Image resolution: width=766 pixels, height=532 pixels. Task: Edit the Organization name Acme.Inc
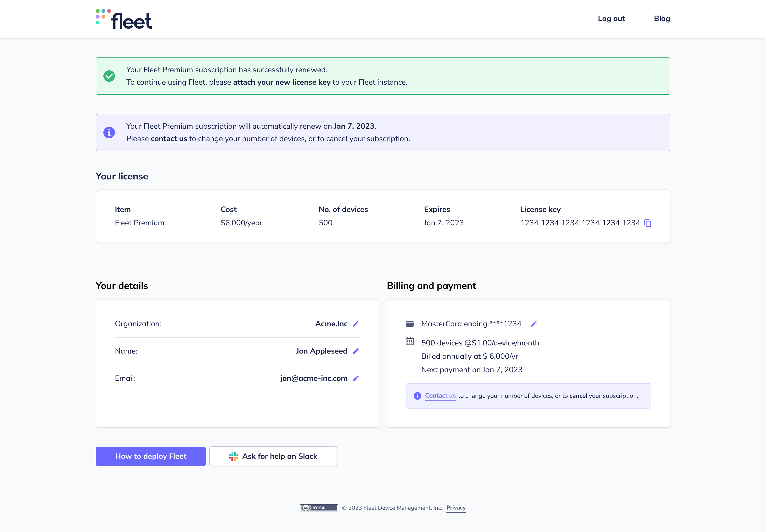click(356, 324)
